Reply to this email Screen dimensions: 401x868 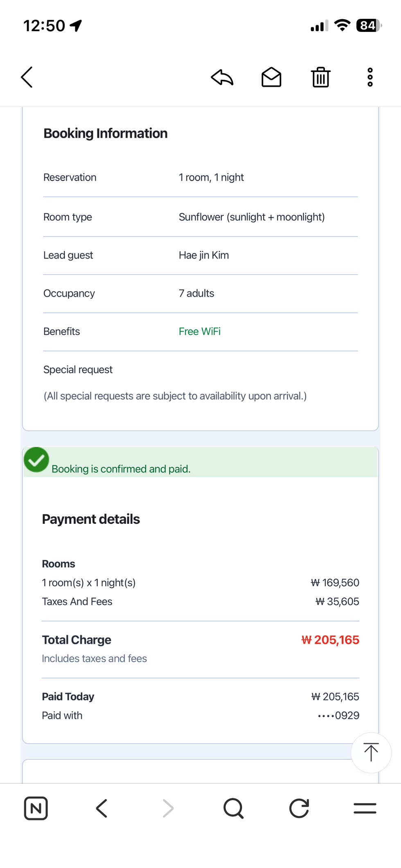point(222,77)
